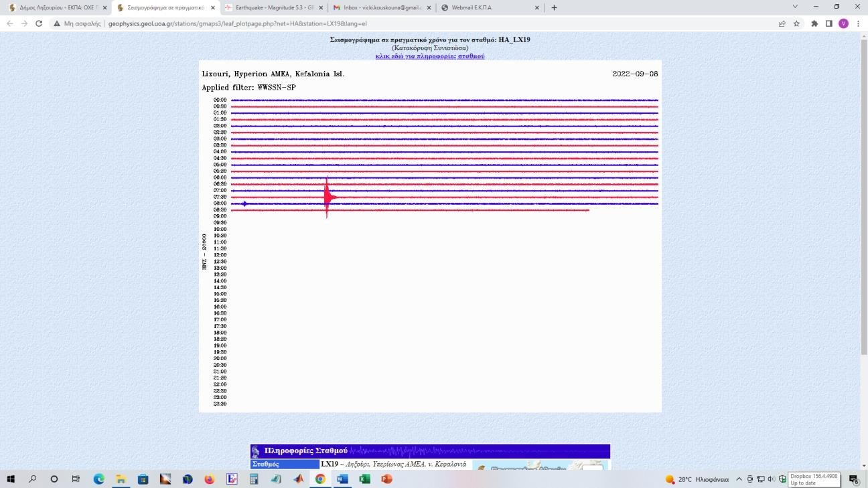Show hidden system tray icons
Viewport: 868px width, 488px height.
tap(739, 479)
